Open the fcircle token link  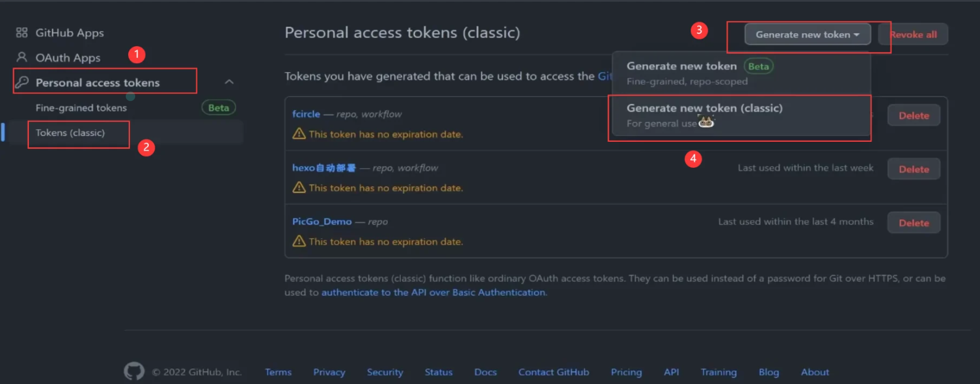pyautogui.click(x=306, y=114)
